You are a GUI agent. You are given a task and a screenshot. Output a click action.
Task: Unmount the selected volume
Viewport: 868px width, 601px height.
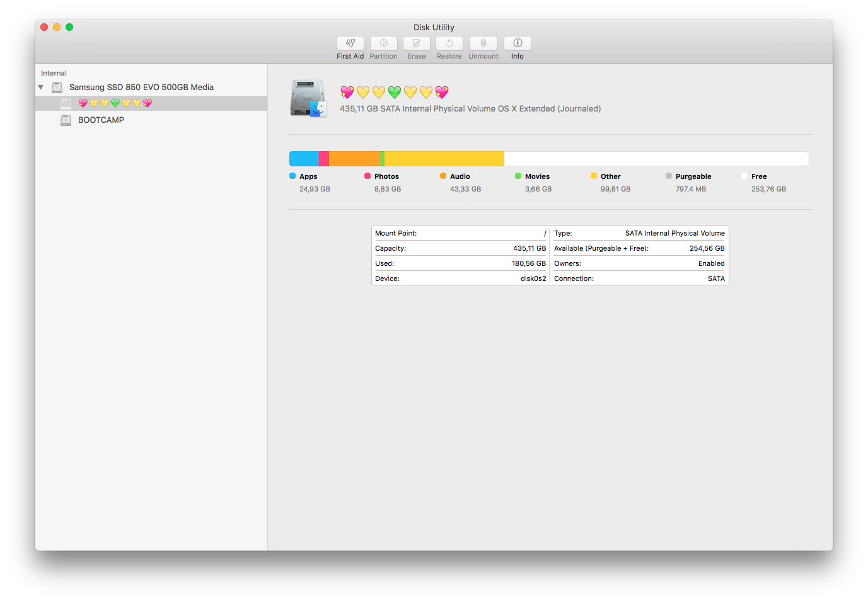click(x=483, y=43)
